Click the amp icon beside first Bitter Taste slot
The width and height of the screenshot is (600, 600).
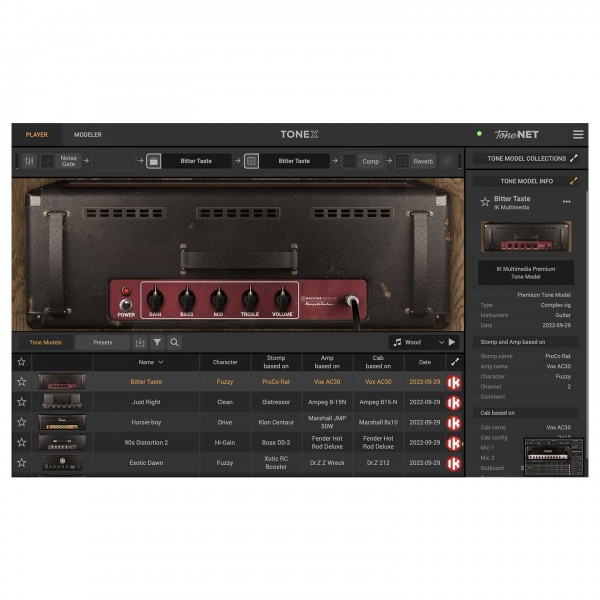pos(153,161)
